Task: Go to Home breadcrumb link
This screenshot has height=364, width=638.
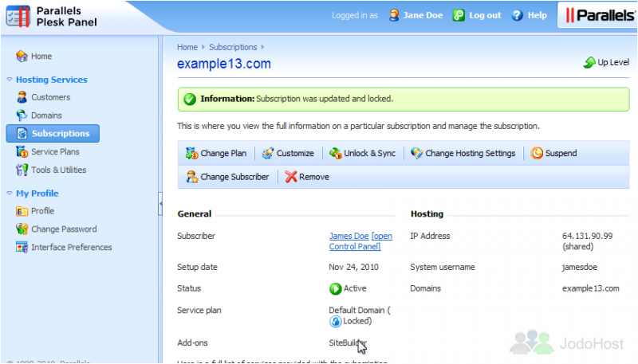Action: 187,47
